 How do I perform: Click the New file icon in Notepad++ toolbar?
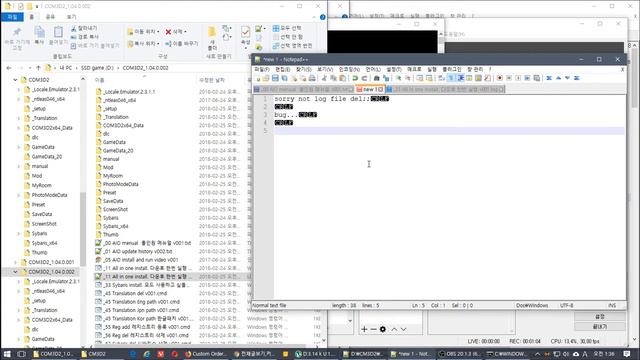pyautogui.click(x=258, y=78)
